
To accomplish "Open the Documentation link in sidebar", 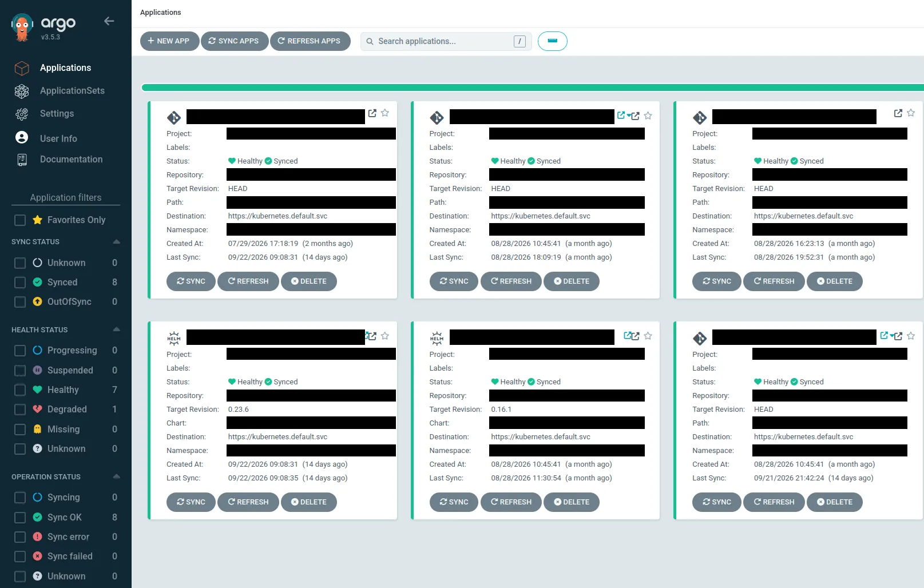I will [71, 159].
